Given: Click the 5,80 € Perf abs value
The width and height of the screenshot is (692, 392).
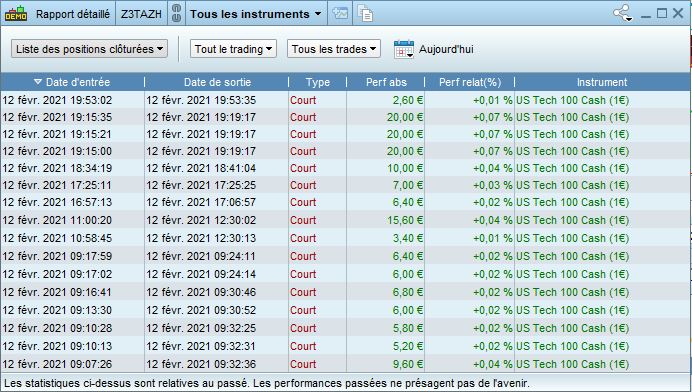Looking at the screenshot, I should tap(408, 328).
